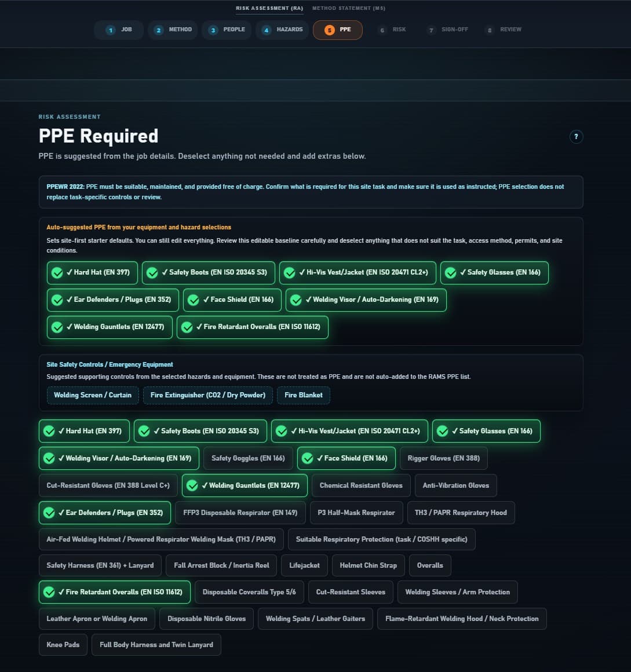
Task: Add Lifejacket to PPE
Action: pos(304,566)
